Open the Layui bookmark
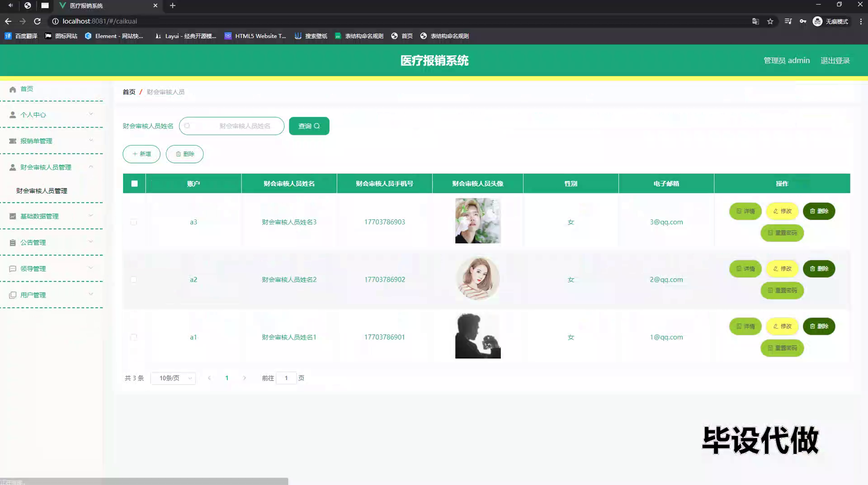This screenshot has height=485, width=868. point(185,36)
